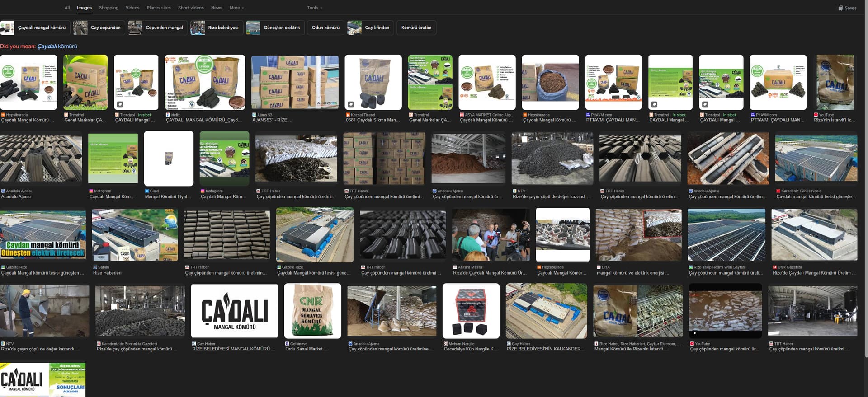
Task: Select the Kömürü üretim filter chip
Action: click(416, 28)
